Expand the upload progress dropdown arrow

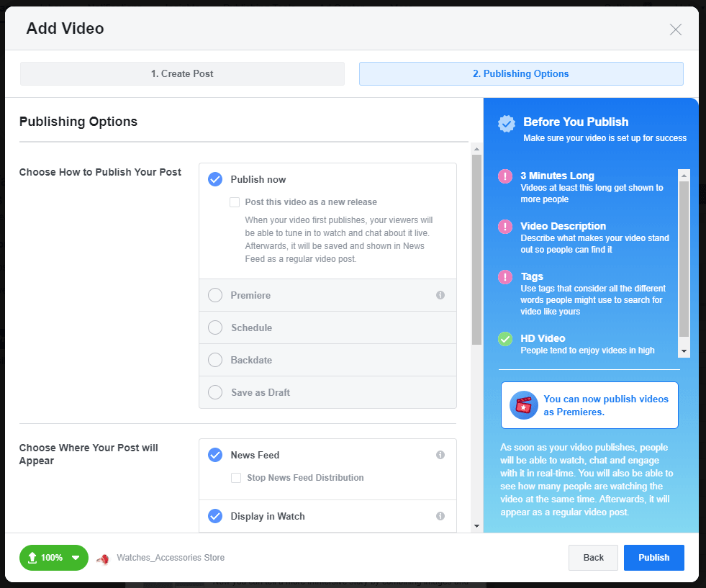[x=76, y=558]
